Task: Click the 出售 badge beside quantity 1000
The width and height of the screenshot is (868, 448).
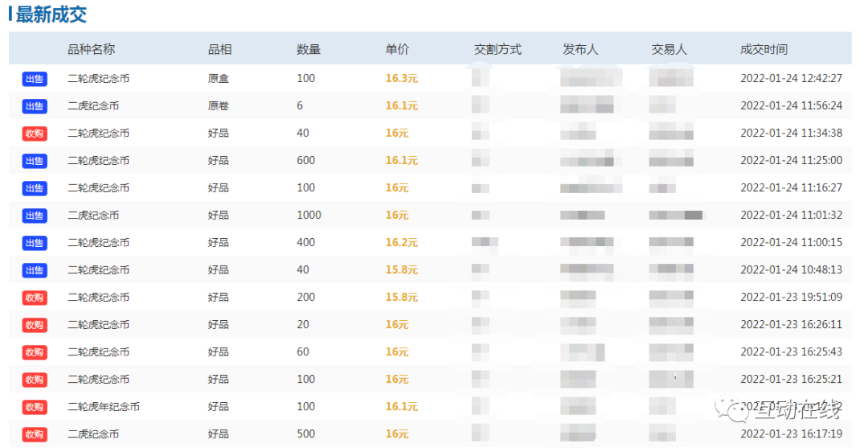Action: click(x=35, y=216)
